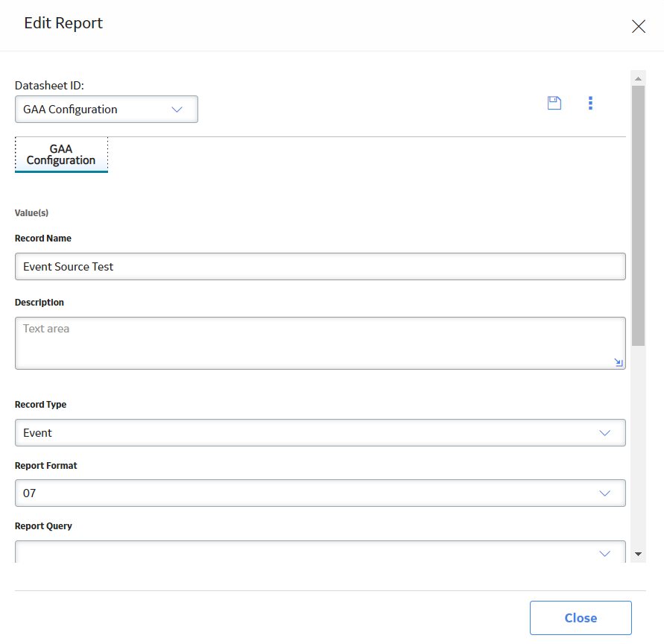Open the Record Type dropdown chevron
The image size is (664, 644).
point(604,432)
